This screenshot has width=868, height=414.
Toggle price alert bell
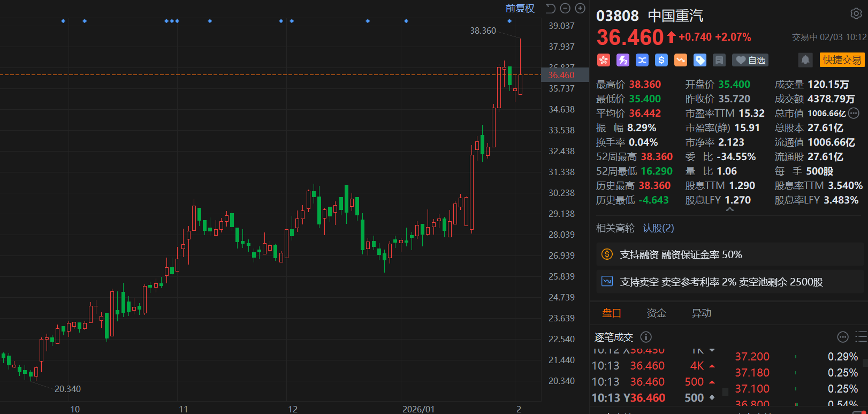805,60
